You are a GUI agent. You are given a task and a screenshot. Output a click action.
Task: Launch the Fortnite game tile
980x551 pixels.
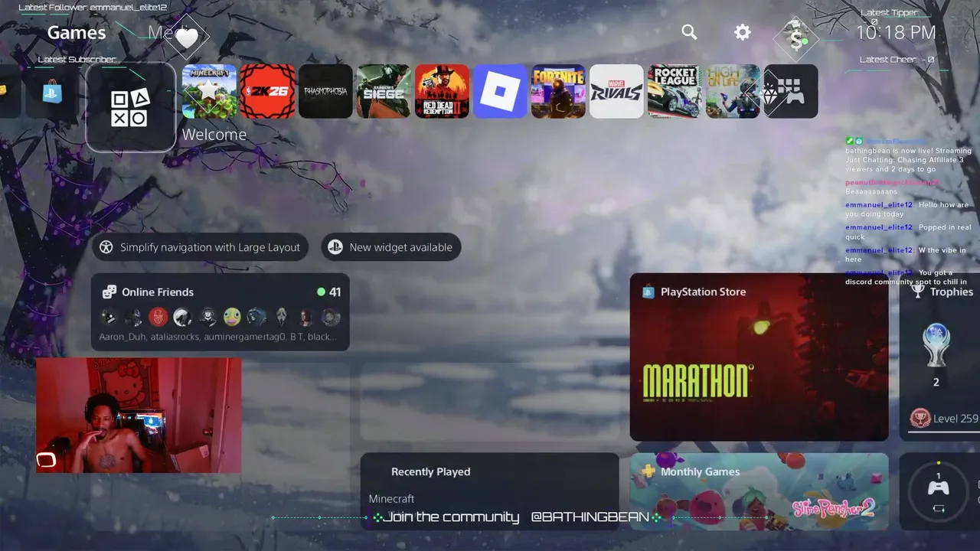558,91
